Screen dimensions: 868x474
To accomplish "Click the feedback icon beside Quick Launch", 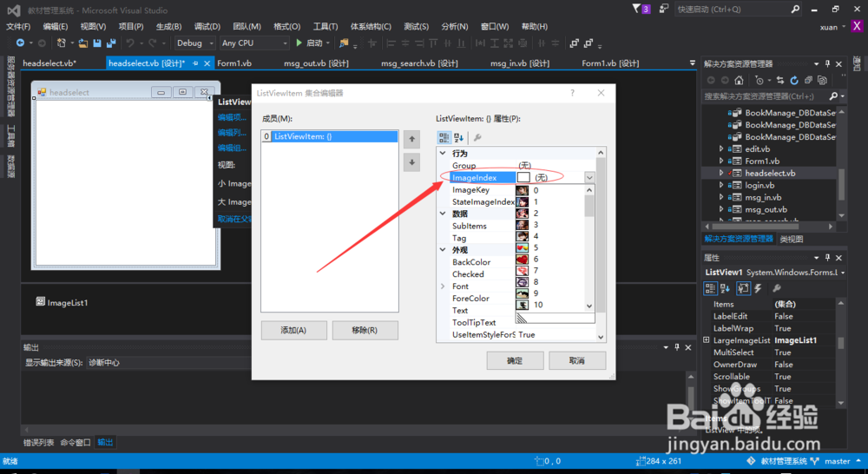I will [664, 9].
